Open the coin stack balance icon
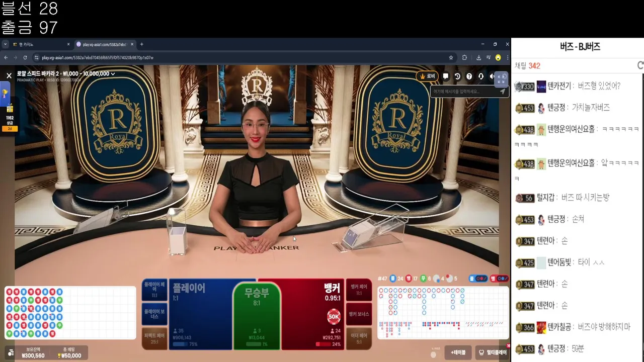Screen dimensions: 644x362 pos(11,352)
